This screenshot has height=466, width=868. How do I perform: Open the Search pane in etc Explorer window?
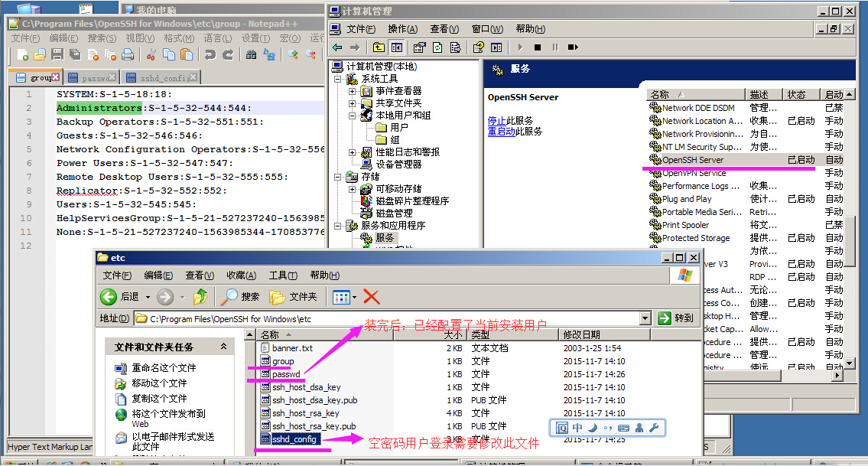(239, 297)
